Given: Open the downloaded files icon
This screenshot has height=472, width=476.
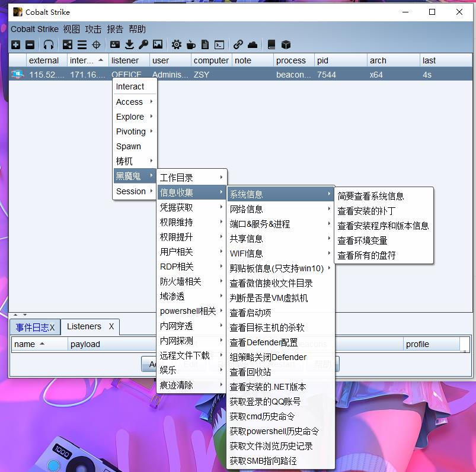Looking at the screenshot, I should 129,45.
